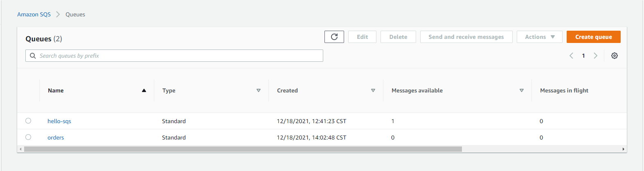
Task: Sort by Type column arrow
Action: click(x=259, y=90)
